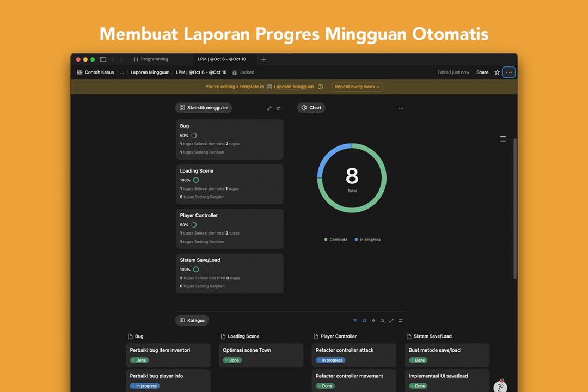Toggle the sidebar panel in title bar
The height and width of the screenshot is (392, 588).
103,59
